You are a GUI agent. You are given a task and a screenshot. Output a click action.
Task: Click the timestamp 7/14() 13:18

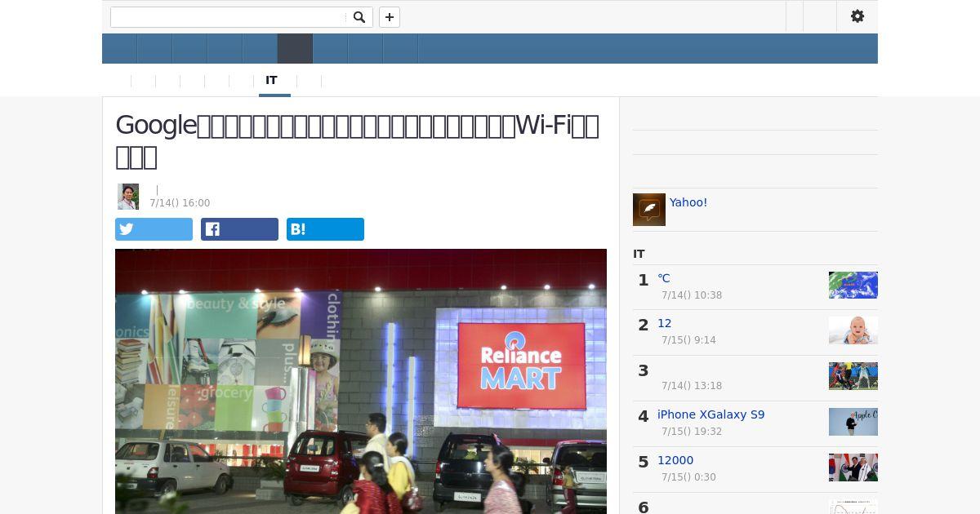[692, 386]
